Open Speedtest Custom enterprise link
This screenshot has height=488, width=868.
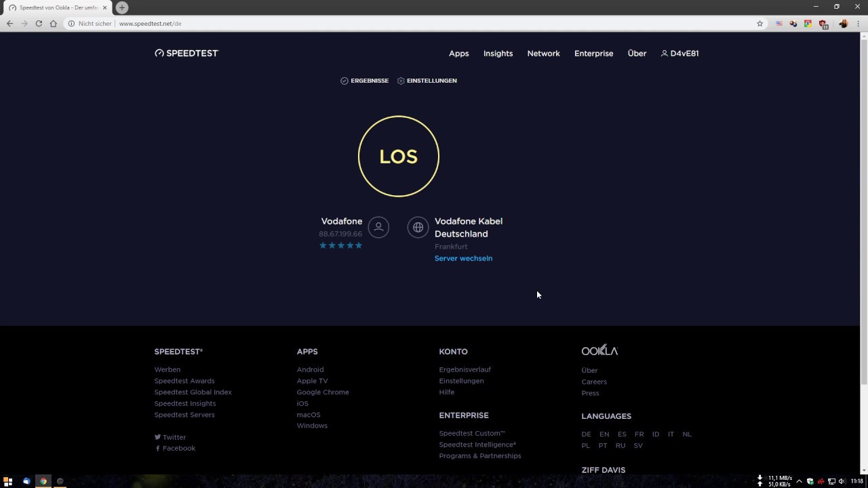pyautogui.click(x=472, y=433)
